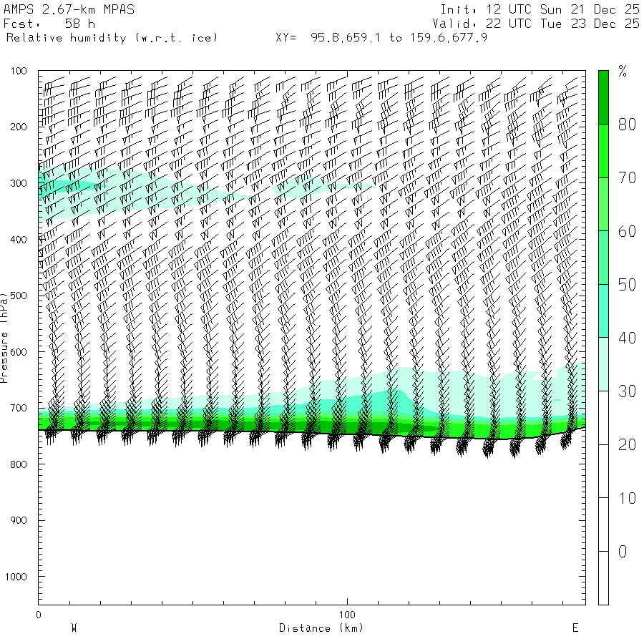Click the darkest green colorbar segment above 80
Screen dimensions: 644x644
(603, 97)
